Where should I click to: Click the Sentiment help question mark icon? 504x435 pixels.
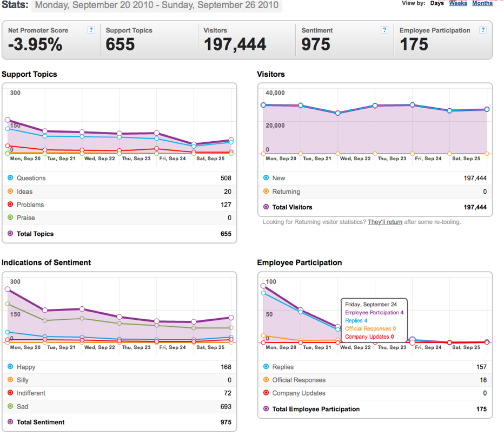click(384, 30)
